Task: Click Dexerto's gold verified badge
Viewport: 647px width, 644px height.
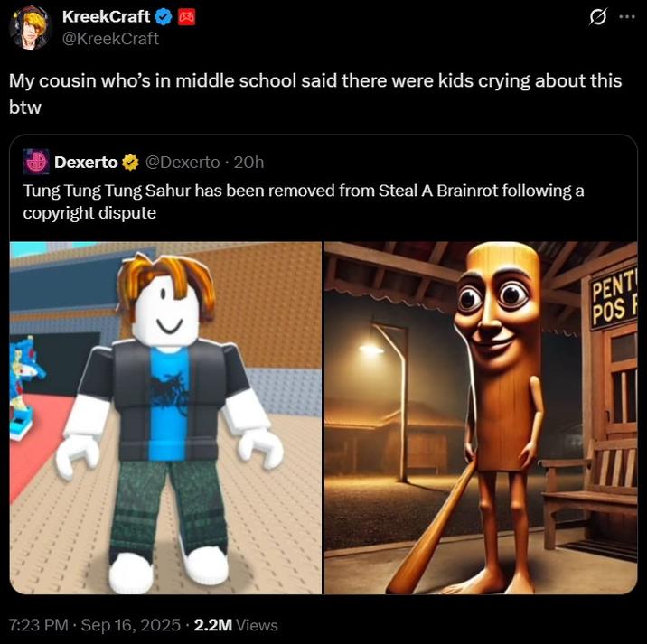Action: click(130, 163)
